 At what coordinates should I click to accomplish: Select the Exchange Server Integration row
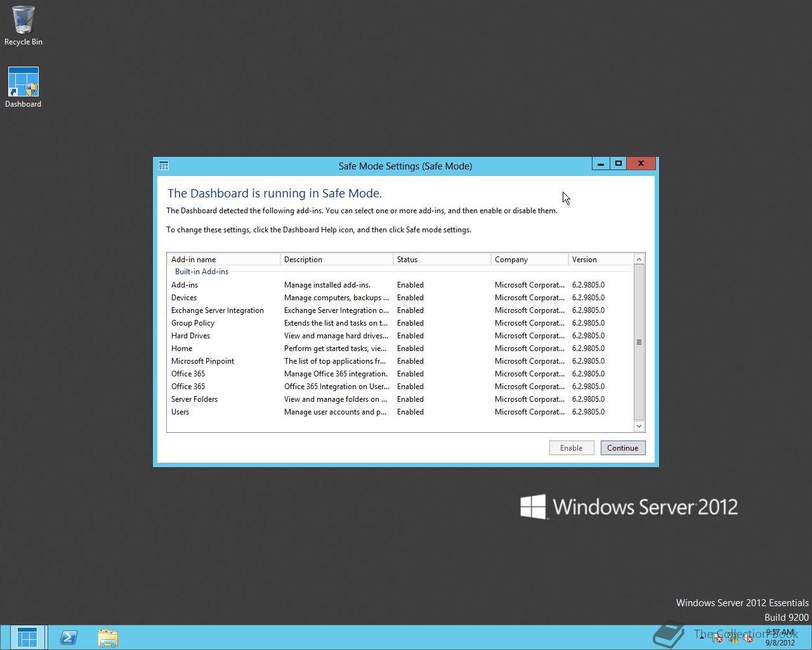(400, 310)
